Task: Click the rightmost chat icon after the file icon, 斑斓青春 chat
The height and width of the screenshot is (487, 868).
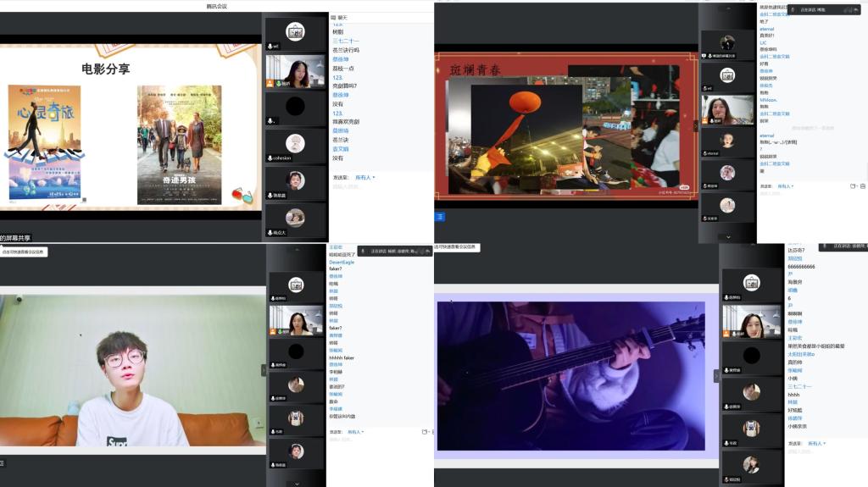Action: point(862,186)
